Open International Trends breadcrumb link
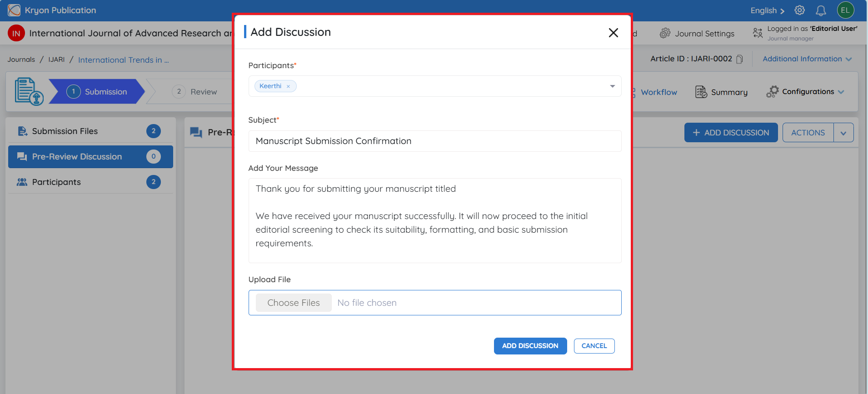 (x=123, y=60)
